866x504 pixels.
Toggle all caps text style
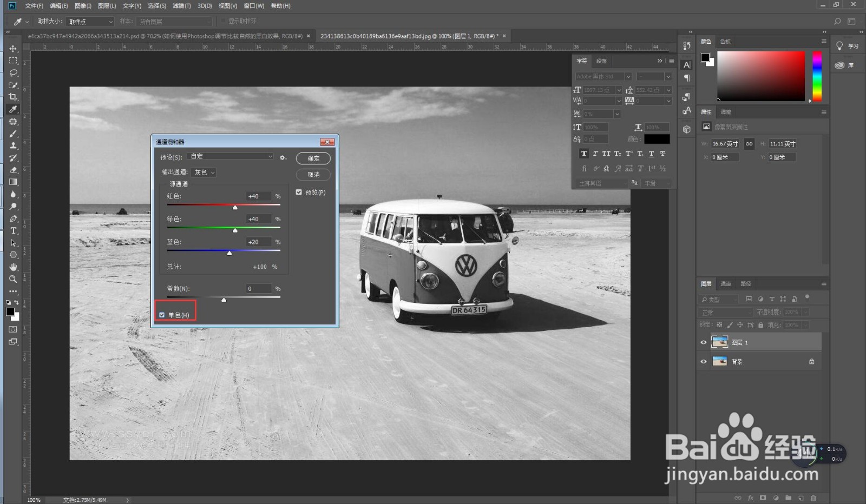pyautogui.click(x=606, y=154)
